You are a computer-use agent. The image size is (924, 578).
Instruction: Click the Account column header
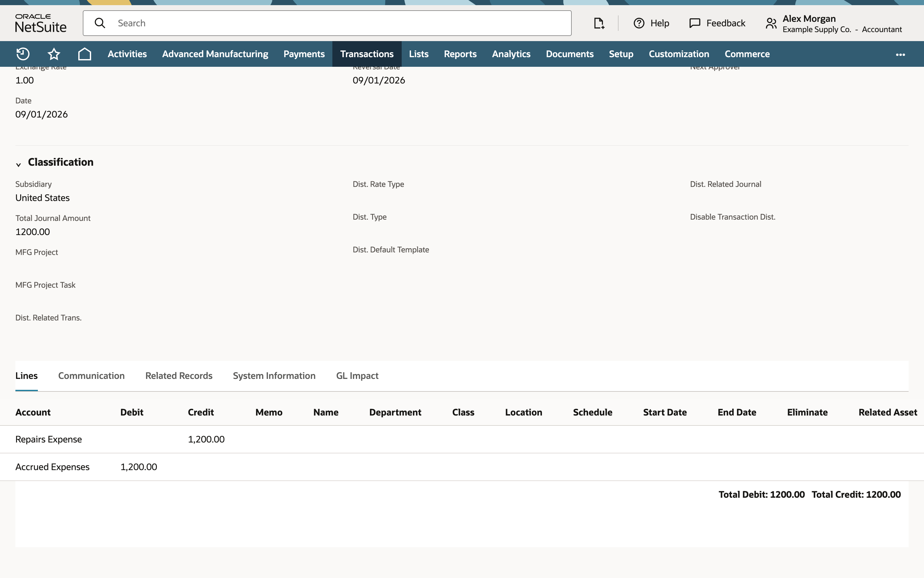33,412
